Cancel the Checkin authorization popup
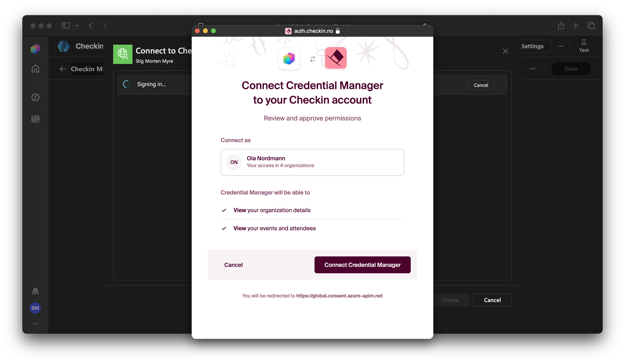This screenshot has width=625, height=364. [233, 265]
